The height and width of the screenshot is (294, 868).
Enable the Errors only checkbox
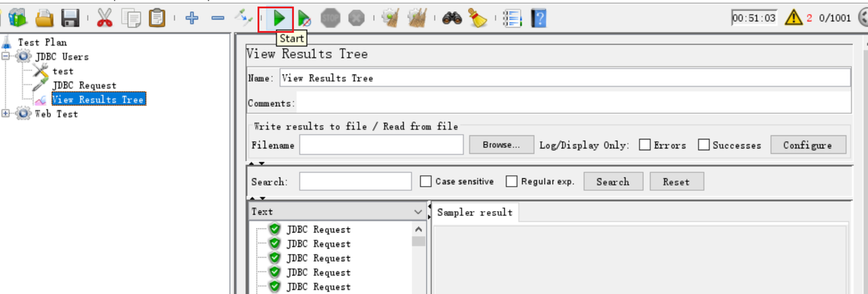point(645,145)
